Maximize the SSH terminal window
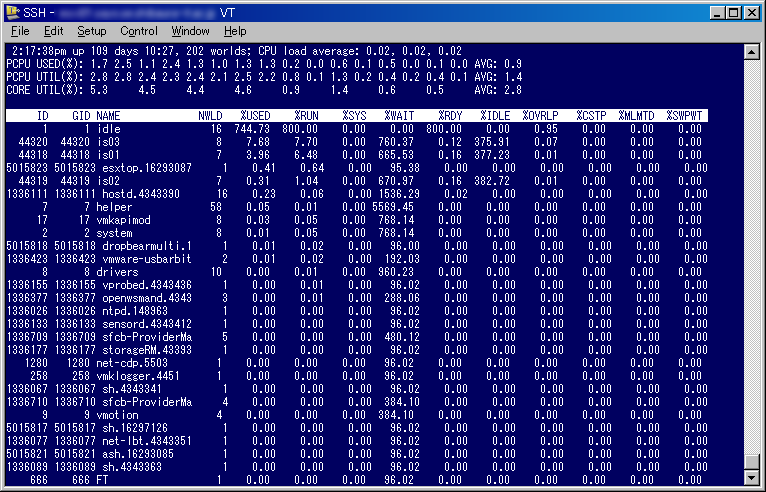The width and height of the screenshot is (766, 492). click(734, 12)
